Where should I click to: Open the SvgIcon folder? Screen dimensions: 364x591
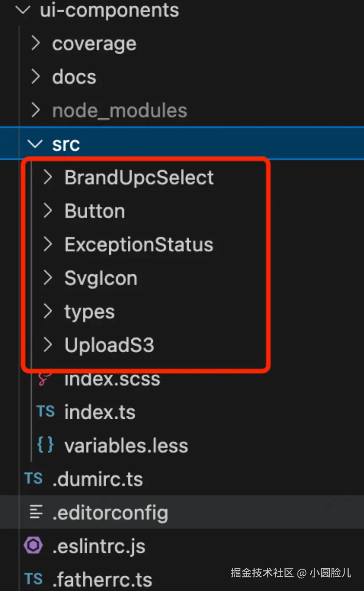pos(101,278)
